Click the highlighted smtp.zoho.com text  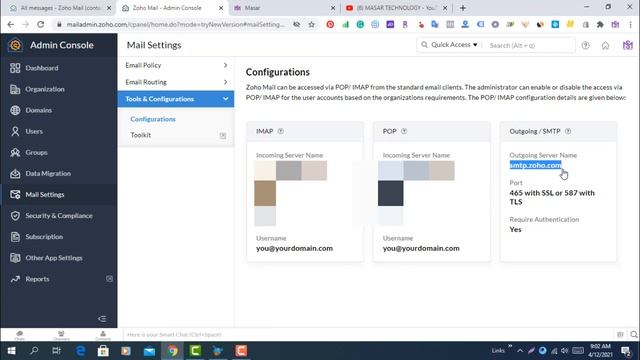[535, 165]
